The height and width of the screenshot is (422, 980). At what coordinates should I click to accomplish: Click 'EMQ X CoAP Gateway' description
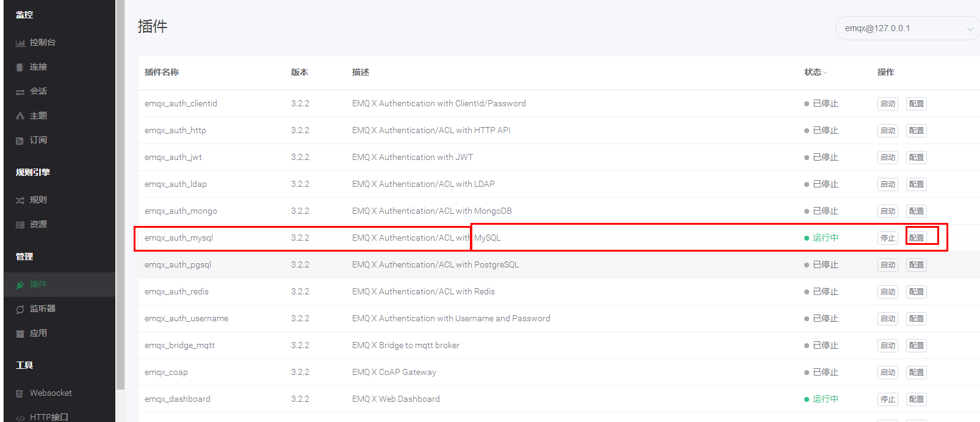click(394, 373)
